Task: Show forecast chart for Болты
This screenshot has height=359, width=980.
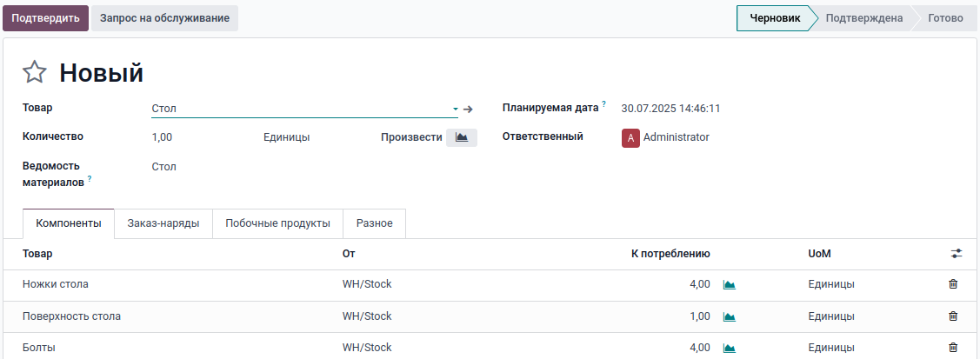Action: (730, 348)
